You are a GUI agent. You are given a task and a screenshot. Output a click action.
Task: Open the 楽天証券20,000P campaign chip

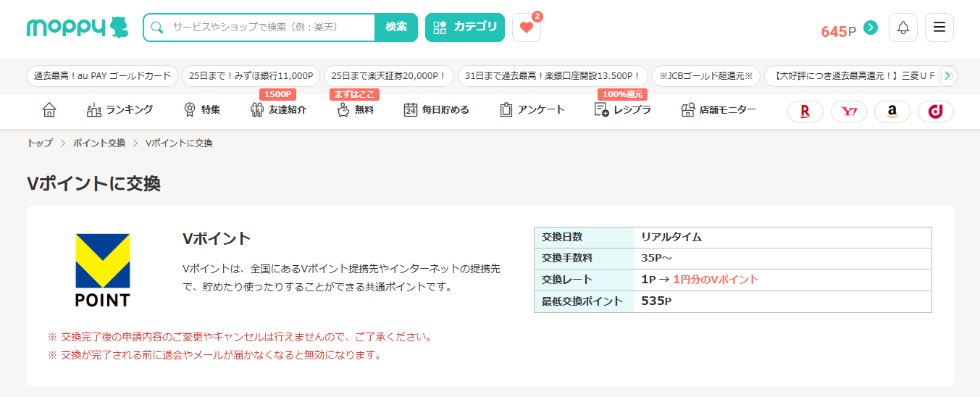[389, 76]
